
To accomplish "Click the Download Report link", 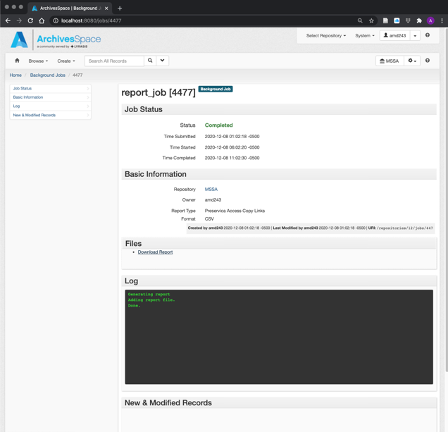I will 155,252.
